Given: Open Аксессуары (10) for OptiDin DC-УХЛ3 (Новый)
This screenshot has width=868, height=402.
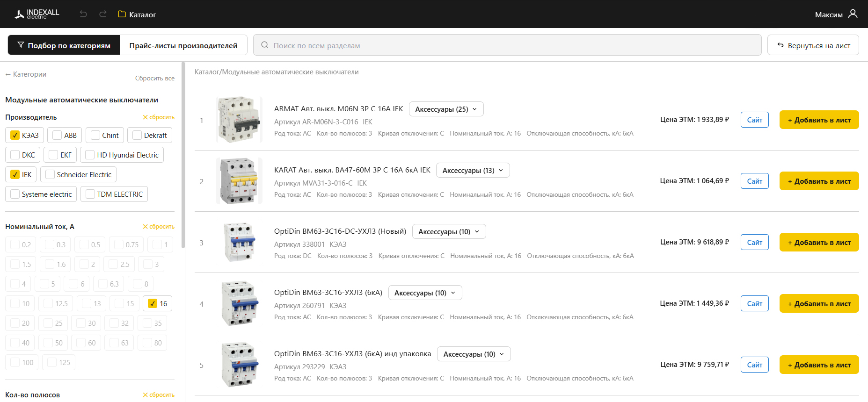Looking at the screenshot, I should 449,231.
